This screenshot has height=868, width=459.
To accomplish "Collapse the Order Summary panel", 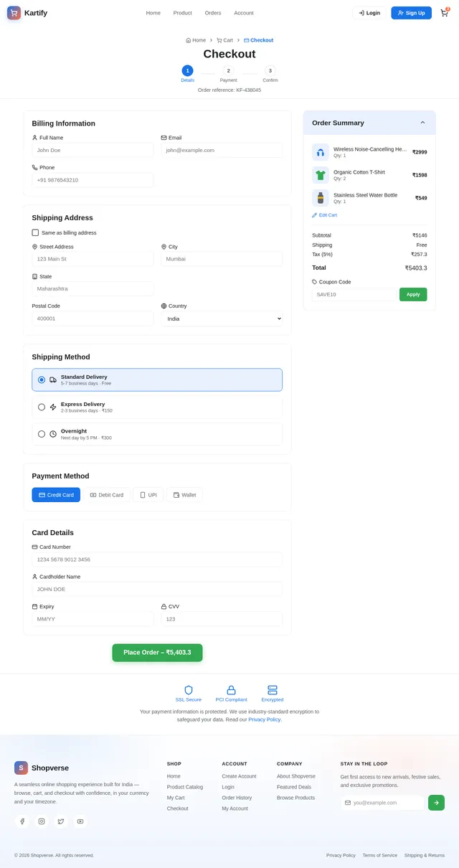I will coord(422,123).
